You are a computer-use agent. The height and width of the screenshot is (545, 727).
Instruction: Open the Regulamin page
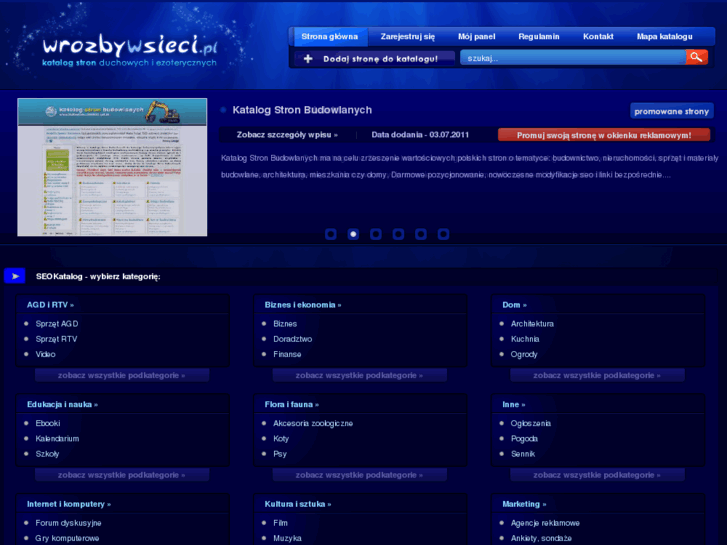coord(539,37)
